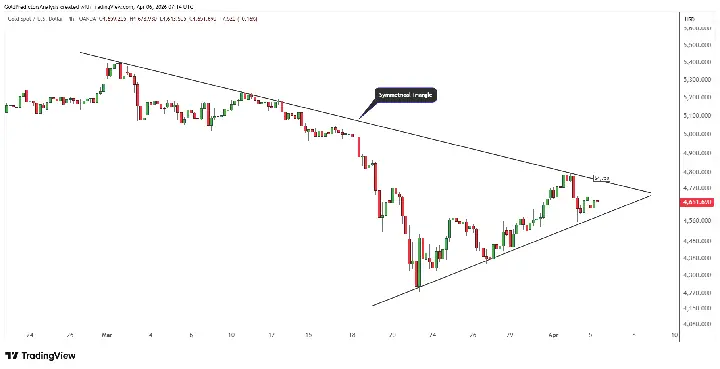Viewport: 720px width, 369px height.
Task: Click the Mar label on time axis
Action: pos(105,335)
